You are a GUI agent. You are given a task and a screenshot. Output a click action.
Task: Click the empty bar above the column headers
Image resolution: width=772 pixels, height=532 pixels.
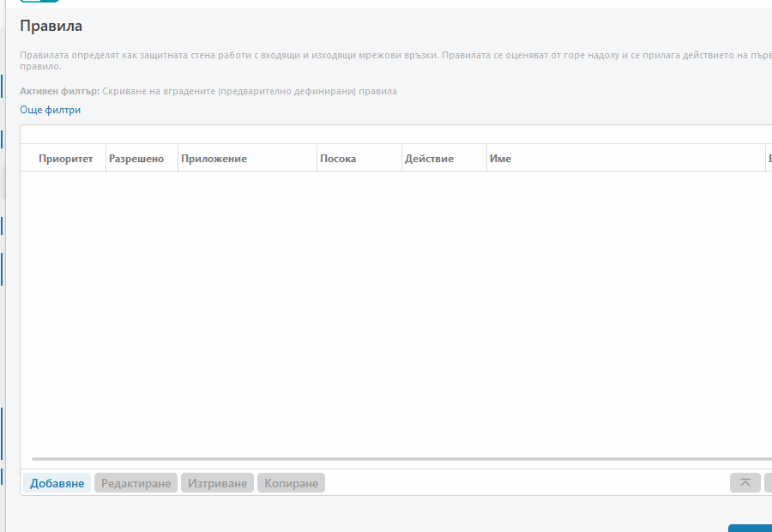395,134
